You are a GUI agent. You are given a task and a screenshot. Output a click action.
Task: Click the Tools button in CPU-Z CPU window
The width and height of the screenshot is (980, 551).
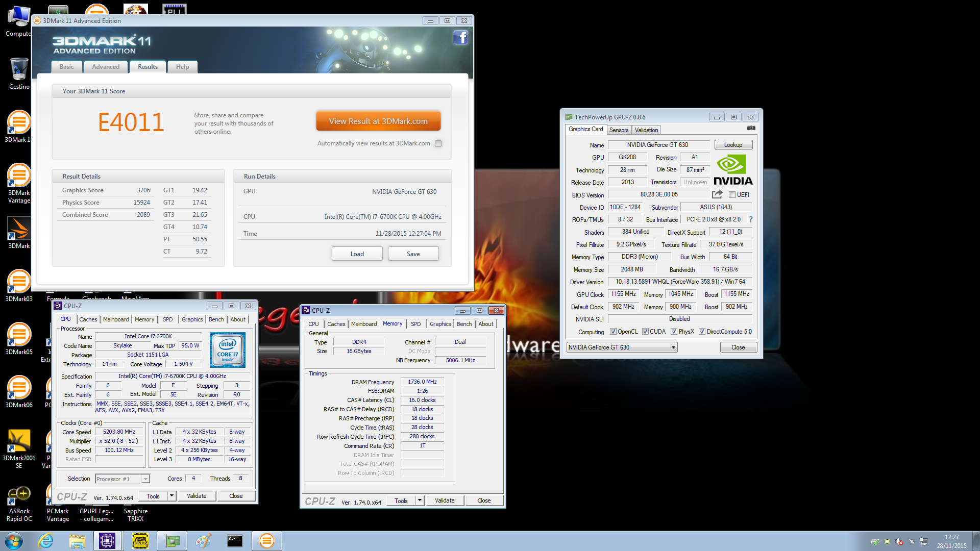(153, 496)
